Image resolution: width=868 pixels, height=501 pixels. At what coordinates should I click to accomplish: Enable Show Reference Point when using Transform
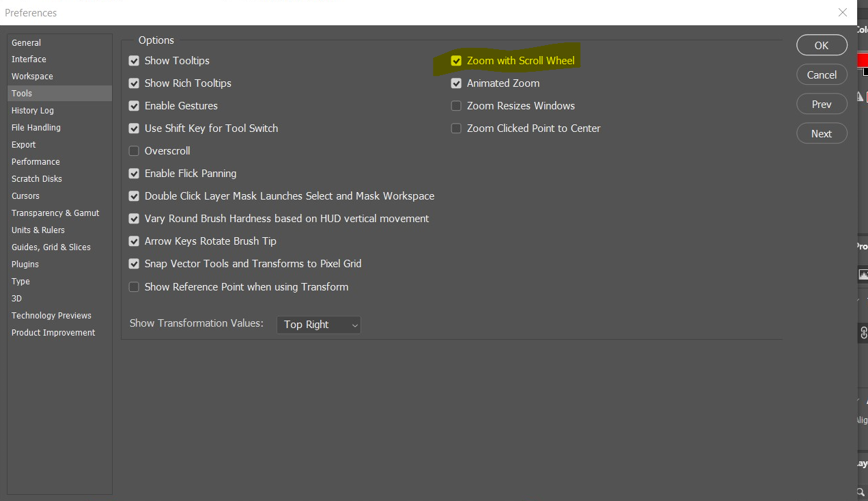(134, 286)
